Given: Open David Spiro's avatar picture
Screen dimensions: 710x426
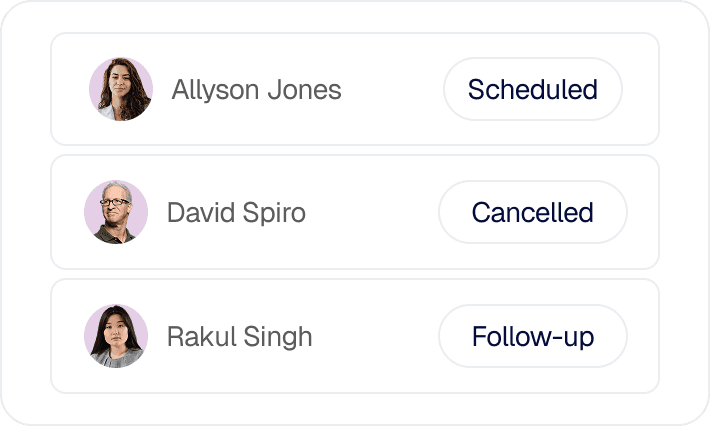Looking at the screenshot, I should (116, 212).
